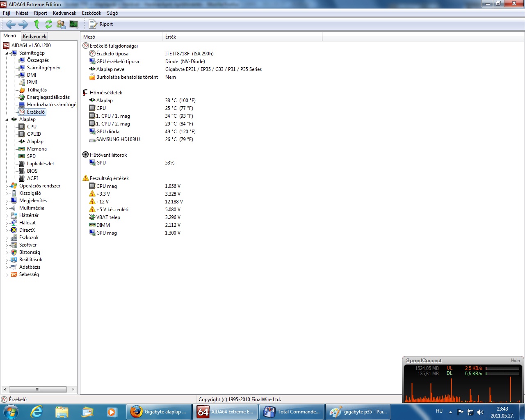
Task: Switch to the Total Commander taskbar window
Action: pyautogui.click(x=292, y=412)
